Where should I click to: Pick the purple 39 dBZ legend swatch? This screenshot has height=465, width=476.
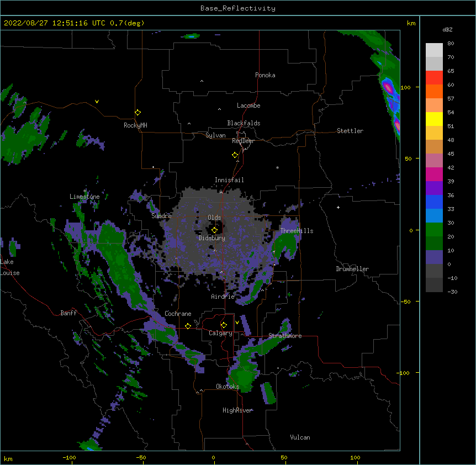(434, 188)
